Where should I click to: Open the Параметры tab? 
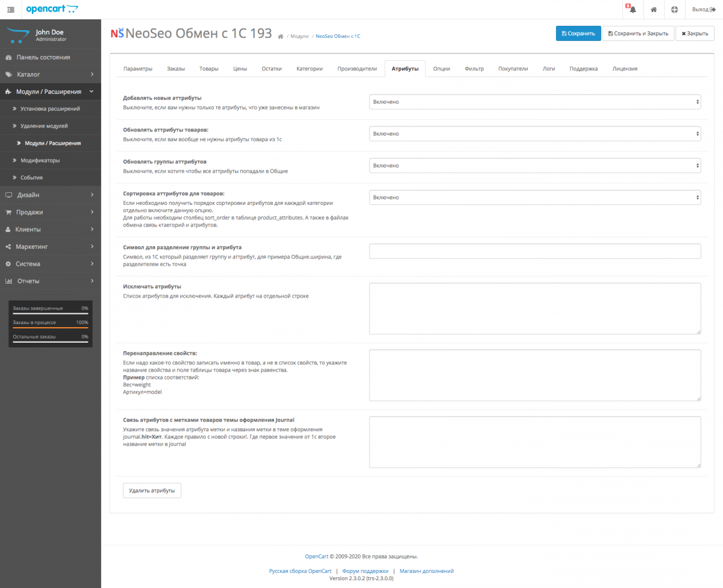pos(138,69)
